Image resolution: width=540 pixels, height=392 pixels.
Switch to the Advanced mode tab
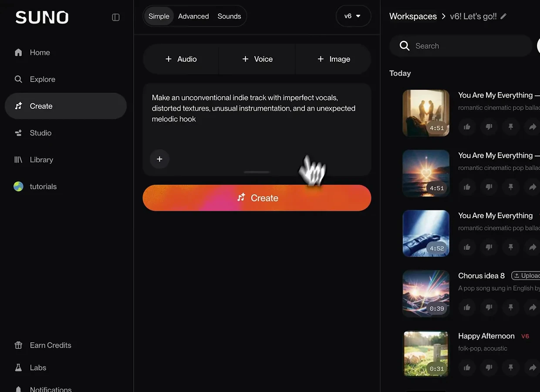tap(193, 16)
